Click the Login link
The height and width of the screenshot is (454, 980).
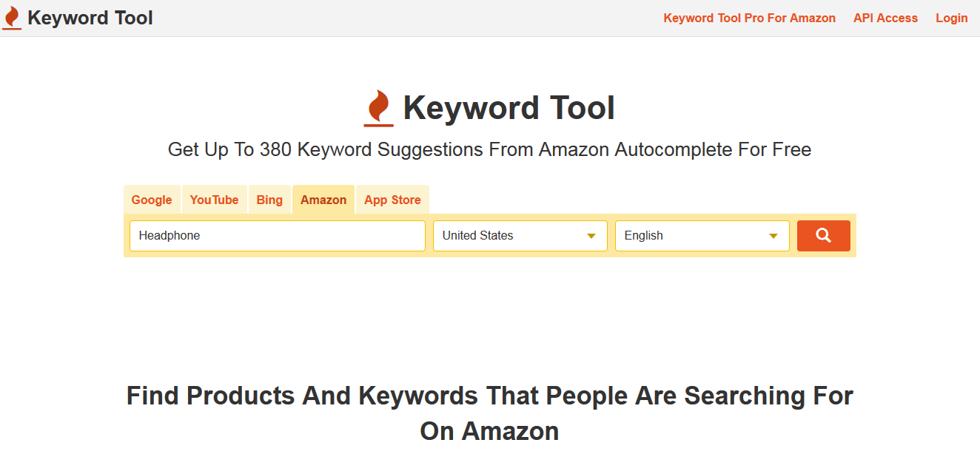952,18
